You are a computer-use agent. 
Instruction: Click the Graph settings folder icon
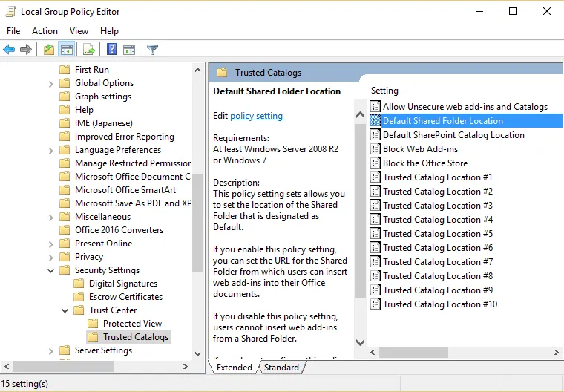65,96
